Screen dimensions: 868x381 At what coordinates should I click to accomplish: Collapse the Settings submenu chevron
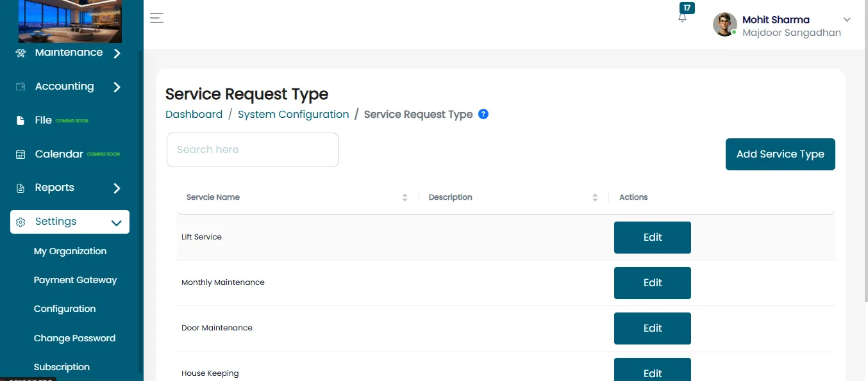pyautogui.click(x=116, y=223)
